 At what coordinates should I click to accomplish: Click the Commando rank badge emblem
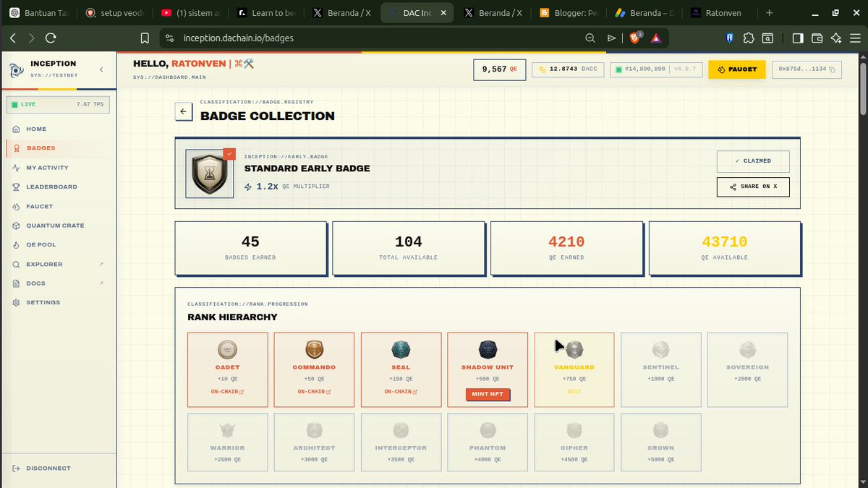[x=315, y=351]
